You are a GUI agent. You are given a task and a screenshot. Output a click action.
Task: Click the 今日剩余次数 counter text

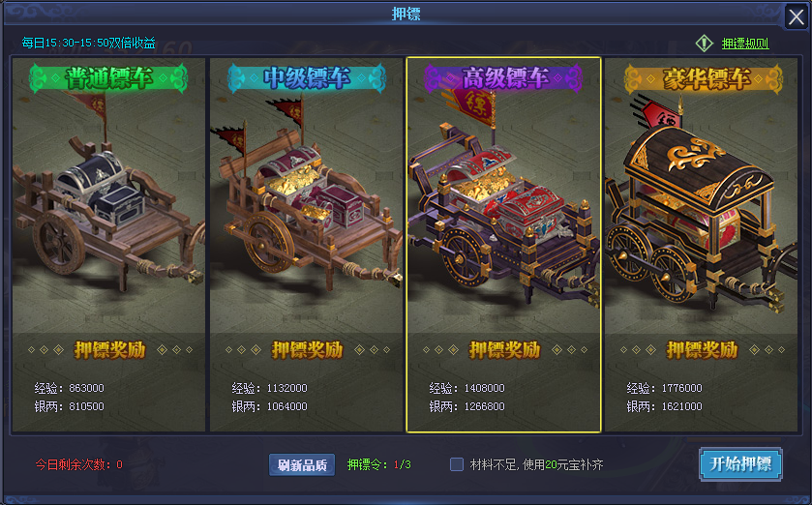coord(78,464)
